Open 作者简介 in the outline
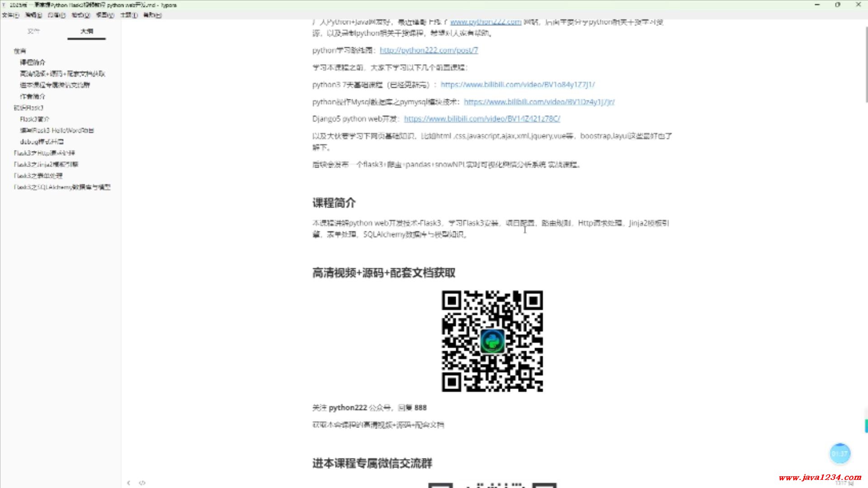Image resolution: width=868 pixels, height=488 pixels. (x=33, y=96)
